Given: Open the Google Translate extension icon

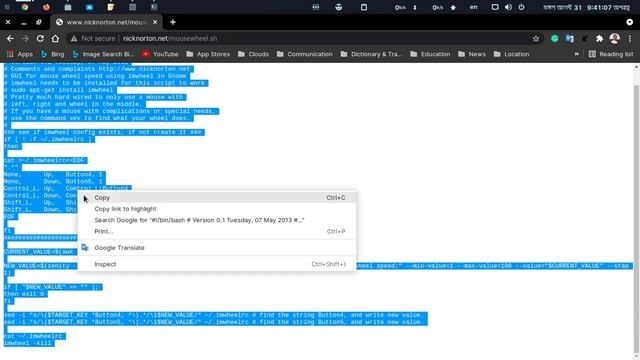Looking at the screenshot, I should [569, 38].
